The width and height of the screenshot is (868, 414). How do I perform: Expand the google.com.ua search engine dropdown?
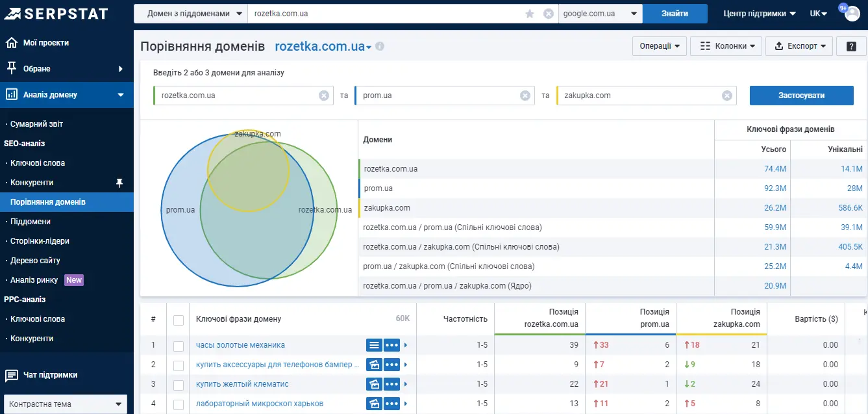pyautogui.click(x=601, y=14)
